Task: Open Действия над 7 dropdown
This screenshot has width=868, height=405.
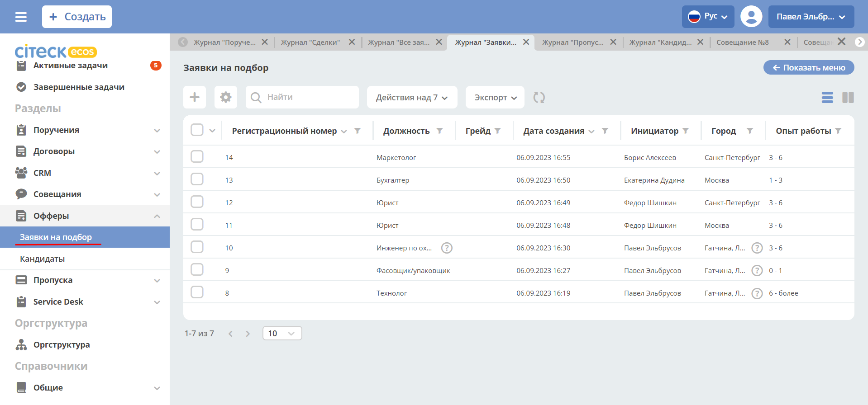Action: click(x=412, y=97)
